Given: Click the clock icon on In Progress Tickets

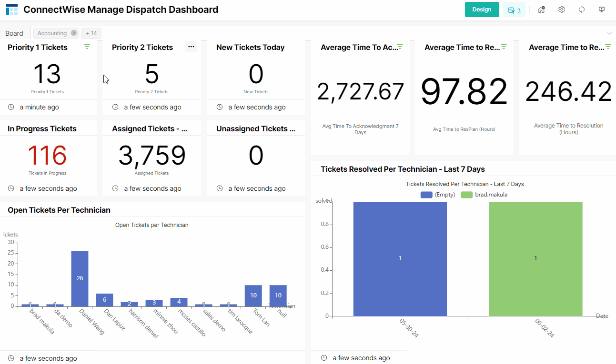Looking at the screenshot, I should [10, 188].
